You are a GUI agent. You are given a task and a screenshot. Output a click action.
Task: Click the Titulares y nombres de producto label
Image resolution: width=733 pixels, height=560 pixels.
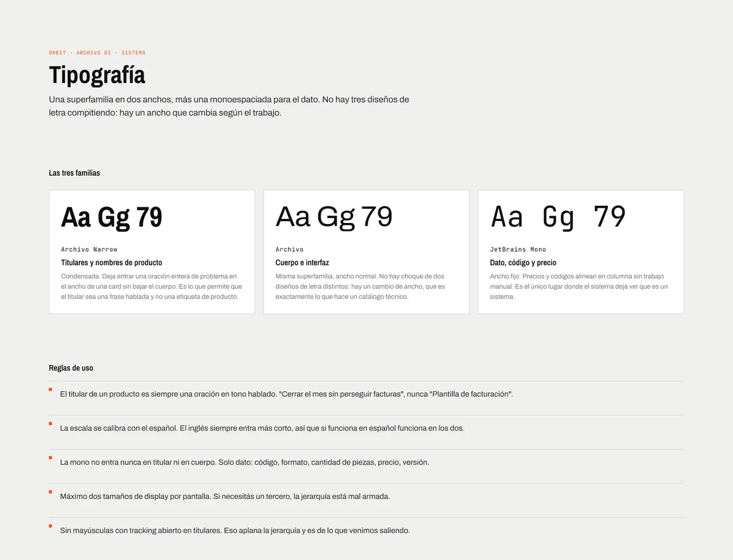coord(112,263)
